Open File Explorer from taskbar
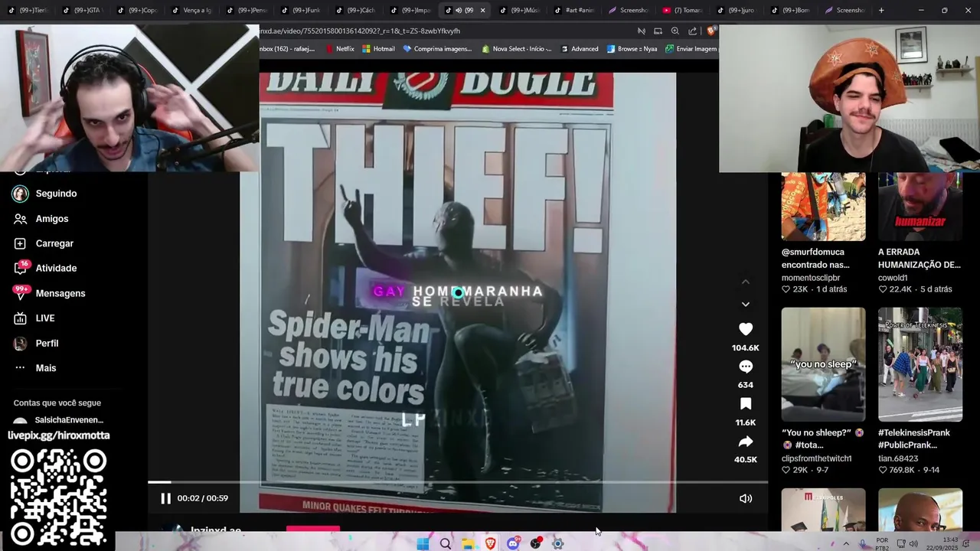This screenshot has width=980, height=551. [x=468, y=544]
